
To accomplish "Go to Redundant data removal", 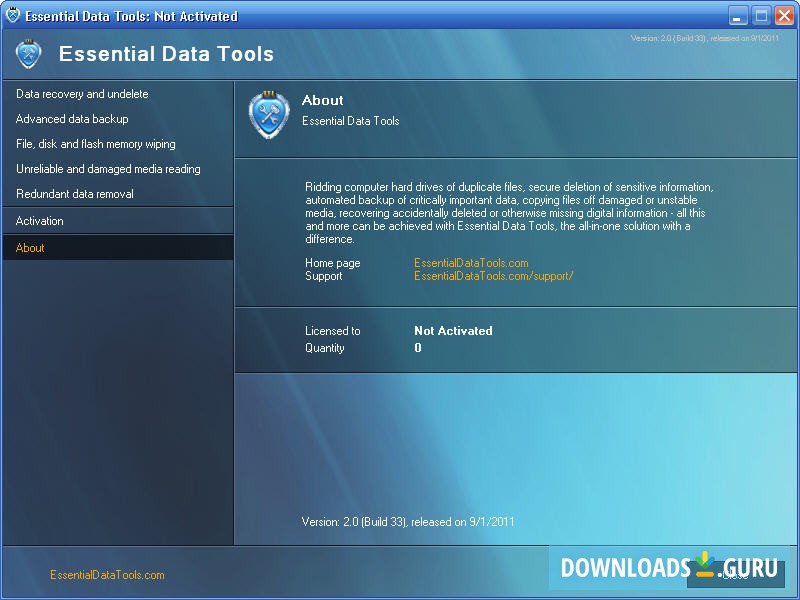I will click(x=74, y=194).
